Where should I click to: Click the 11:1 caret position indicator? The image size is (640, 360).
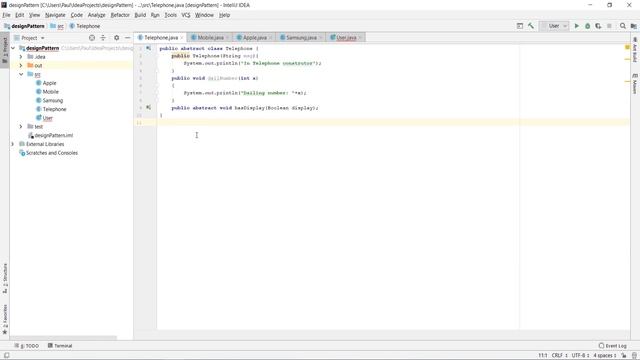(542, 356)
